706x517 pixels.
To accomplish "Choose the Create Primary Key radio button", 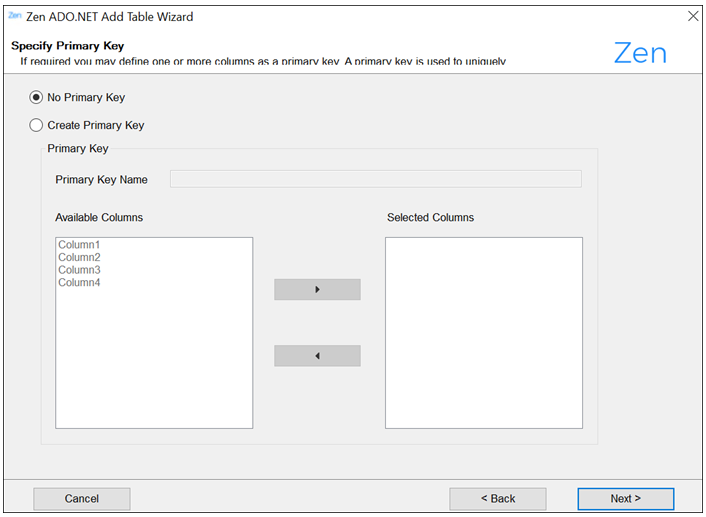I will [x=37, y=126].
